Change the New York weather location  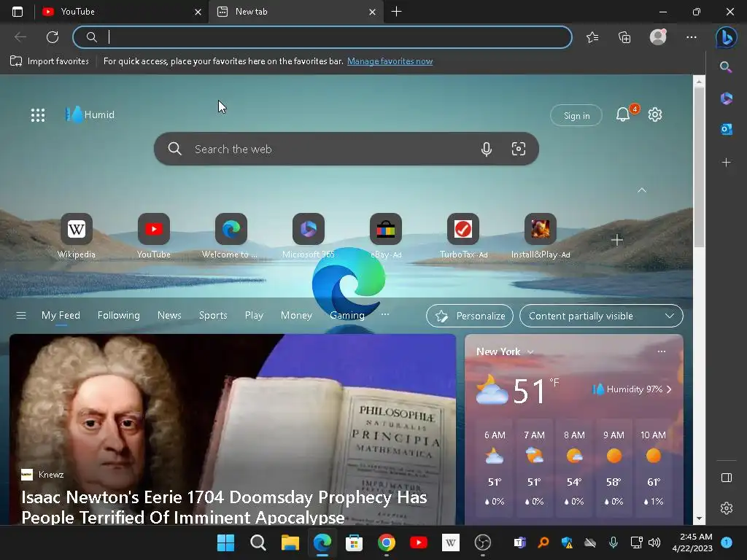click(505, 351)
